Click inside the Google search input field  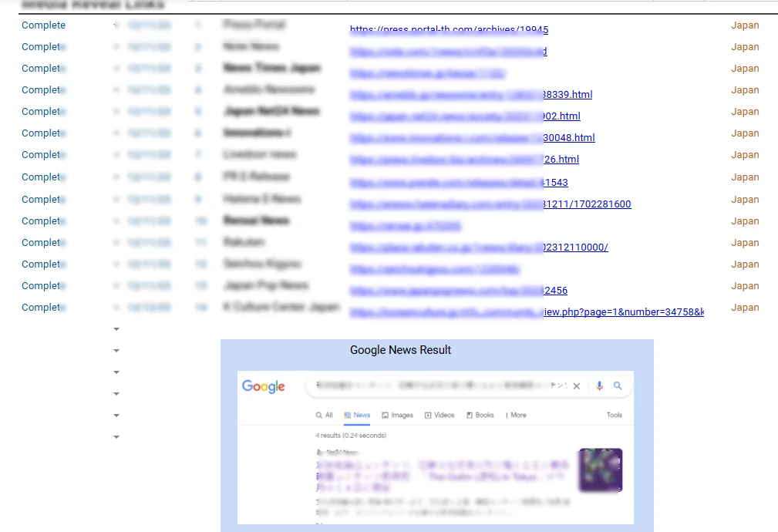pyautogui.click(x=442, y=386)
